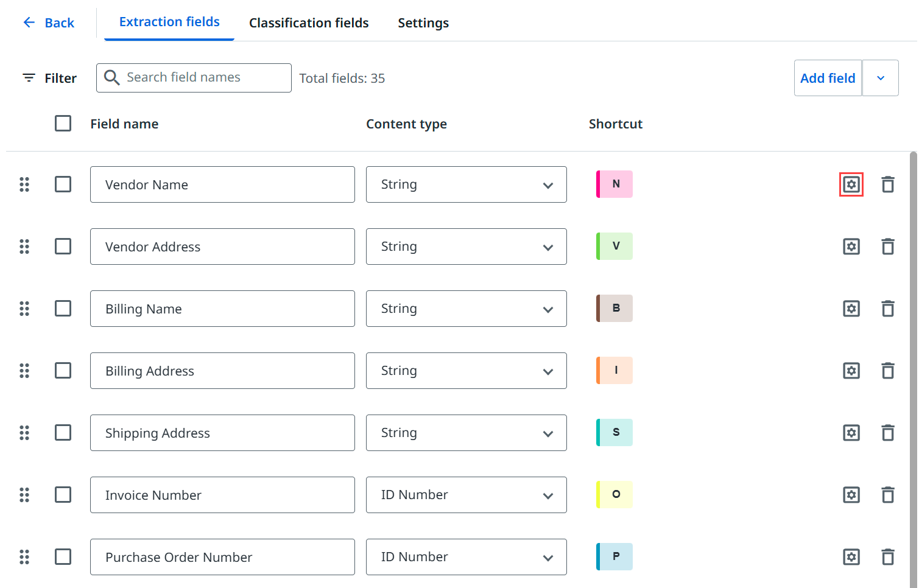Select the Invoice Number row checkbox
Viewport: 919px width, 588px height.
tap(63, 495)
